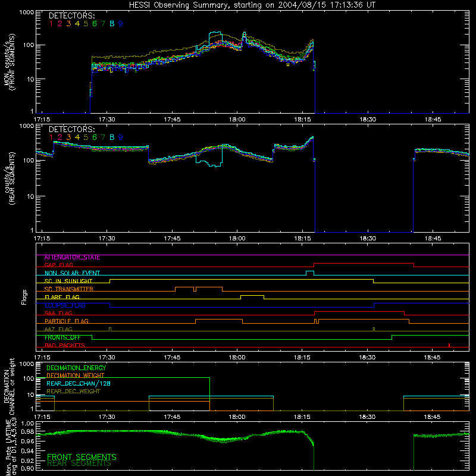The width and height of the screenshot is (476, 476).
Task: Click the DECIMATION_ENERGY legend entry
Action: 76,368
